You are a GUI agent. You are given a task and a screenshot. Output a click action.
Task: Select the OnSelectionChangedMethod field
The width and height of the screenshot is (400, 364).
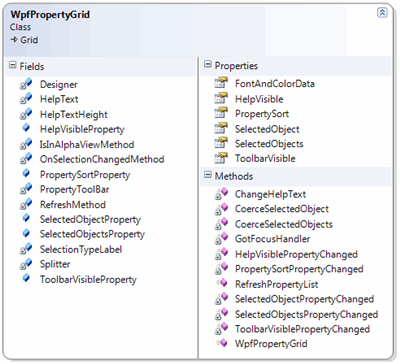click(x=102, y=159)
